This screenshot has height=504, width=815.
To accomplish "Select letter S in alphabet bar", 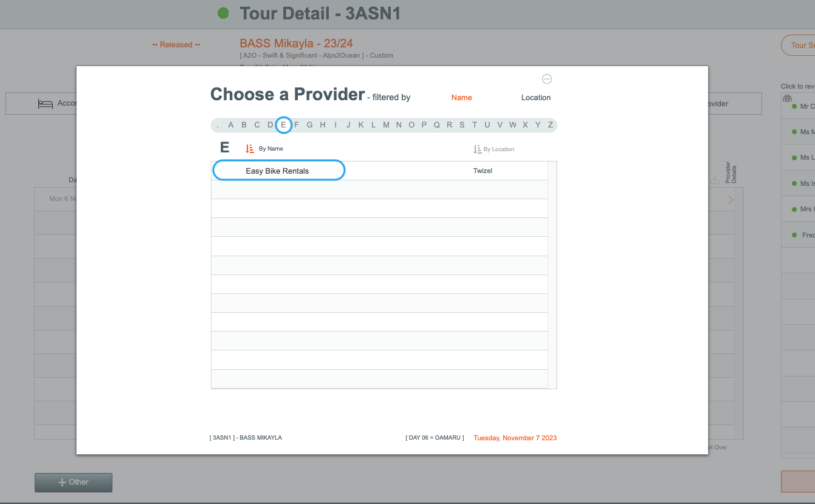I will 462,125.
